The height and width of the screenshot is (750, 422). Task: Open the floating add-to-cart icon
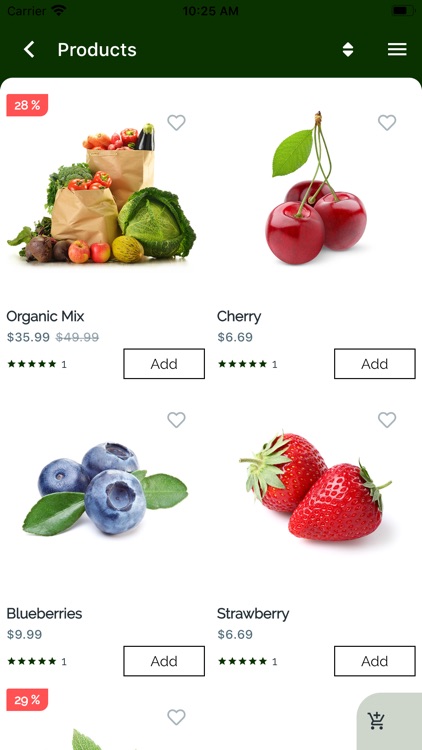click(377, 720)
